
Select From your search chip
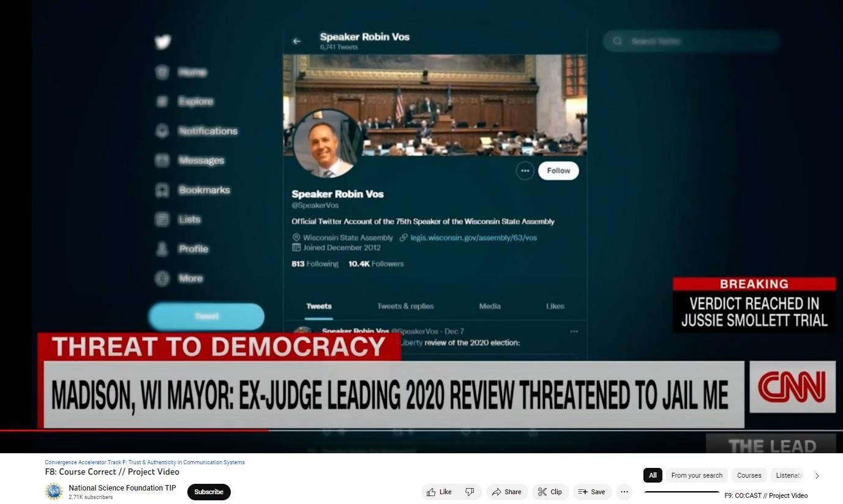coord(697,475)
